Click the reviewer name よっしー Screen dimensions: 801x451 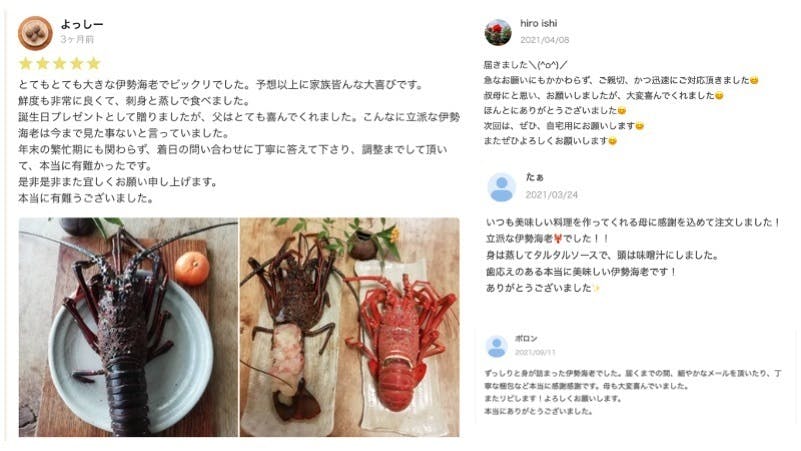coord(82,24)
